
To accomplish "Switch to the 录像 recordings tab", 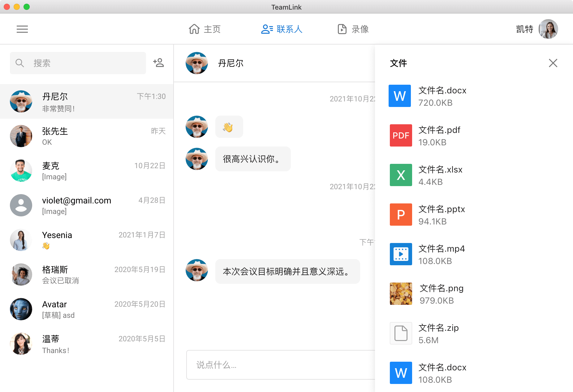I will pos(353,29).
